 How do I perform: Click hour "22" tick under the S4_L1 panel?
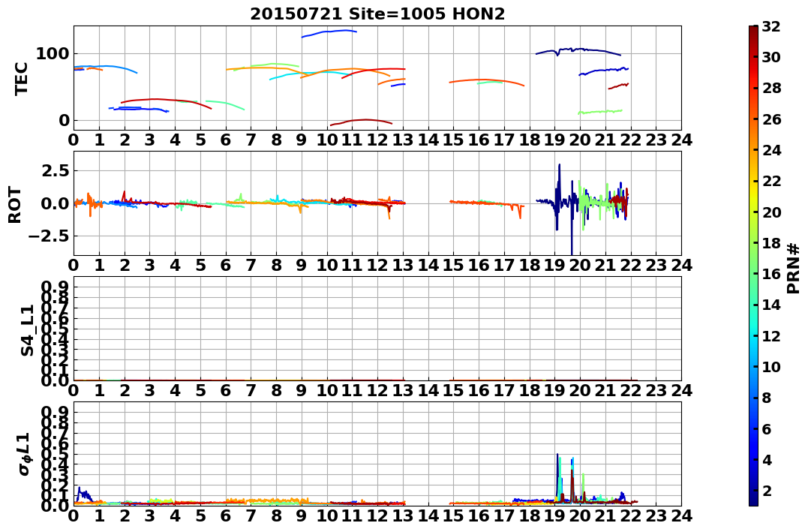pos(631,390)
